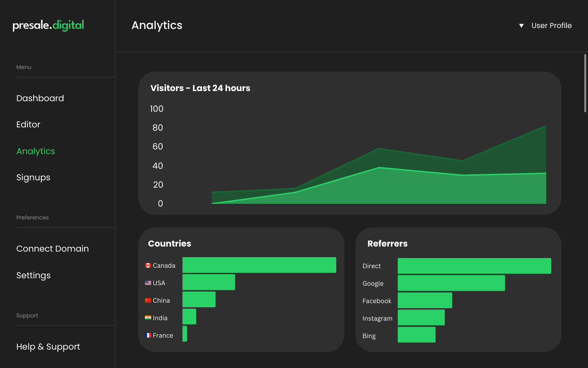Select the Google referrer bar
The height and width of the screenshot is (368, 588).
[x=451, y=283]
